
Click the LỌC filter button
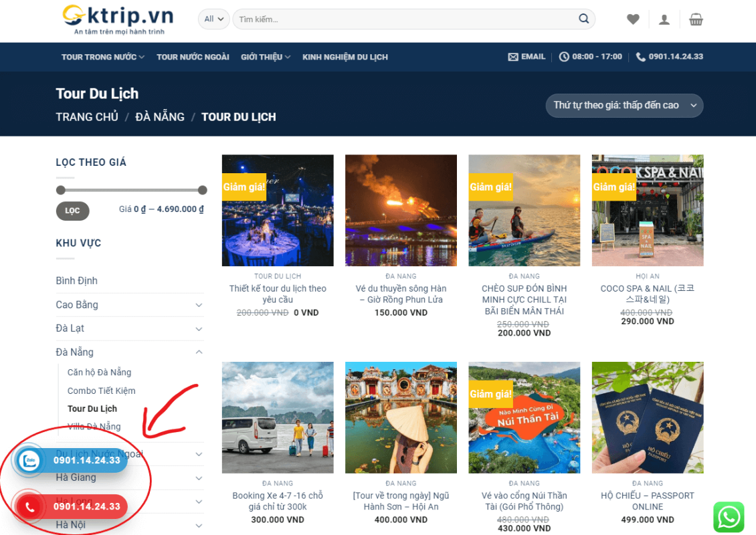coord(73,211)
